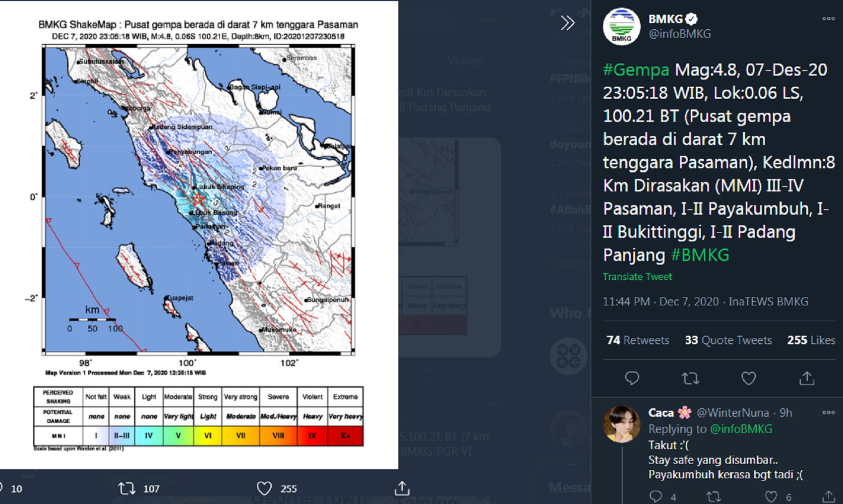Like the BMKG tweet in detail panel
This screenshot has height=504, width=843.
(749, 378)
